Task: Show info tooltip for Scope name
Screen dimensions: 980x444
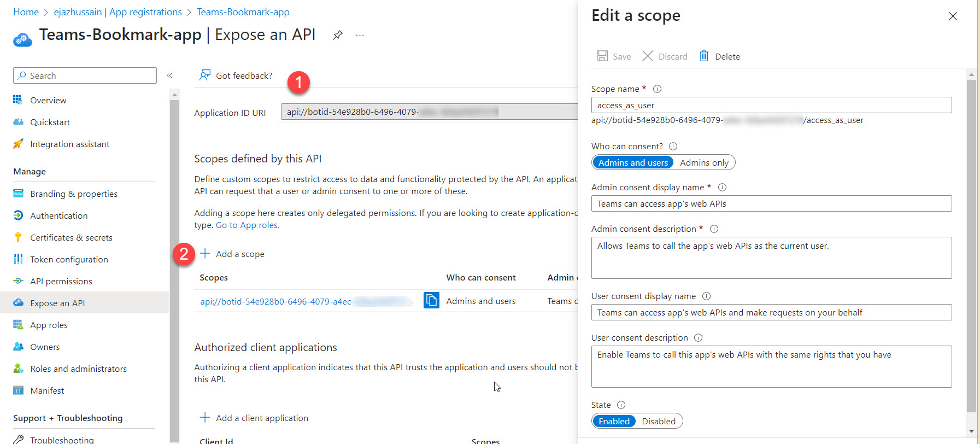Action: pyautogui.click(x=658, y=89)
